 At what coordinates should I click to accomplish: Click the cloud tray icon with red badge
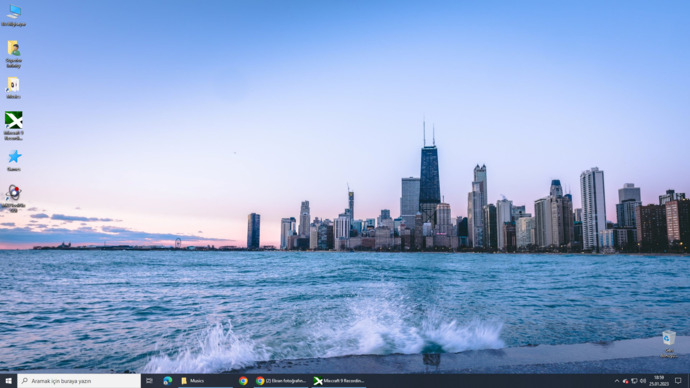pos(625,381)
